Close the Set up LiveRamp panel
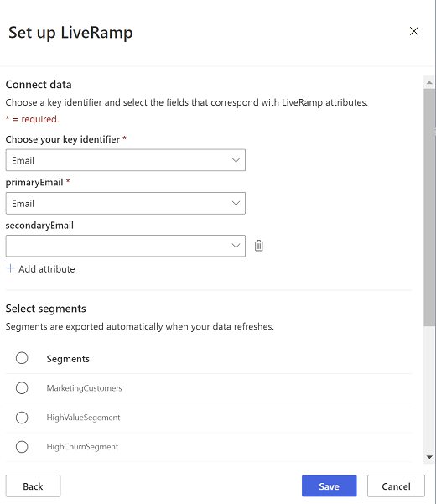436x504 pixels. click(x=414, y=31)
